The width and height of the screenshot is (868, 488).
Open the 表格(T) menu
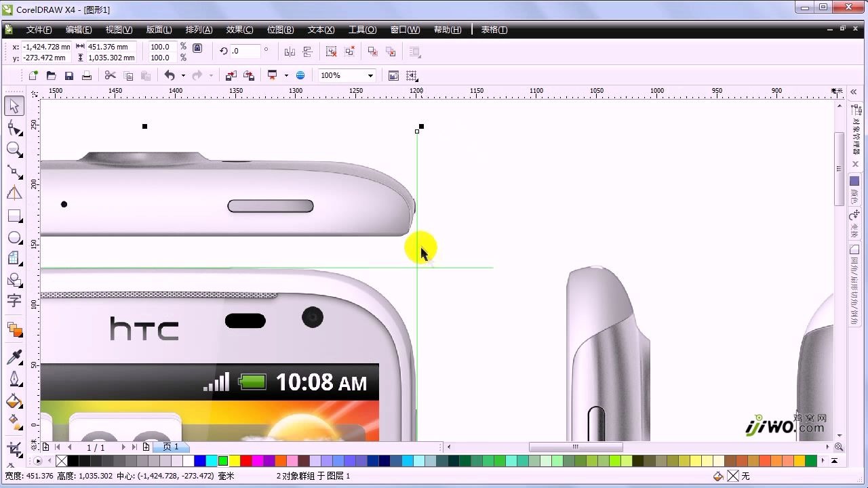point(494,30)
